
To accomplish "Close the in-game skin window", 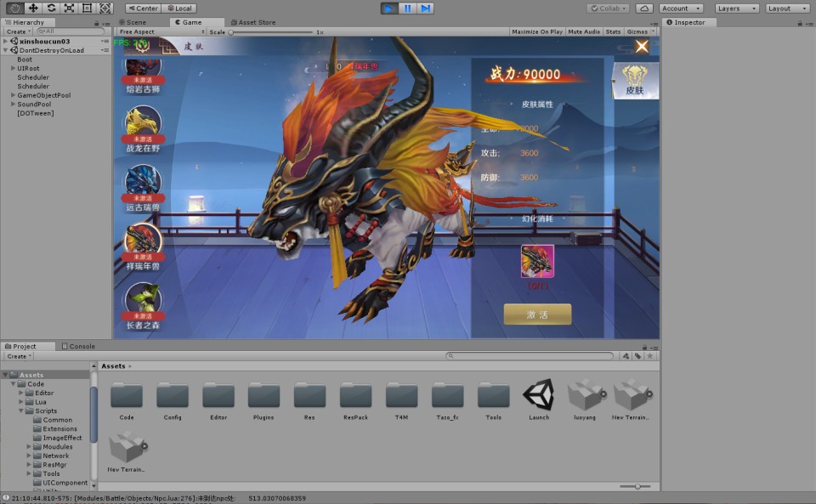I will click(642, 46).
